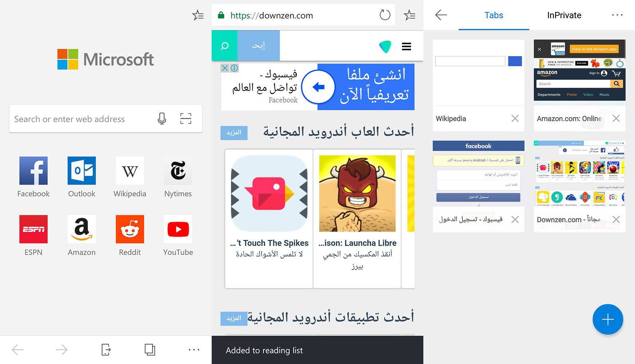Click the blue new tab plus button
The height and width of the screenshot is (364, 635).
click(608, 320)
